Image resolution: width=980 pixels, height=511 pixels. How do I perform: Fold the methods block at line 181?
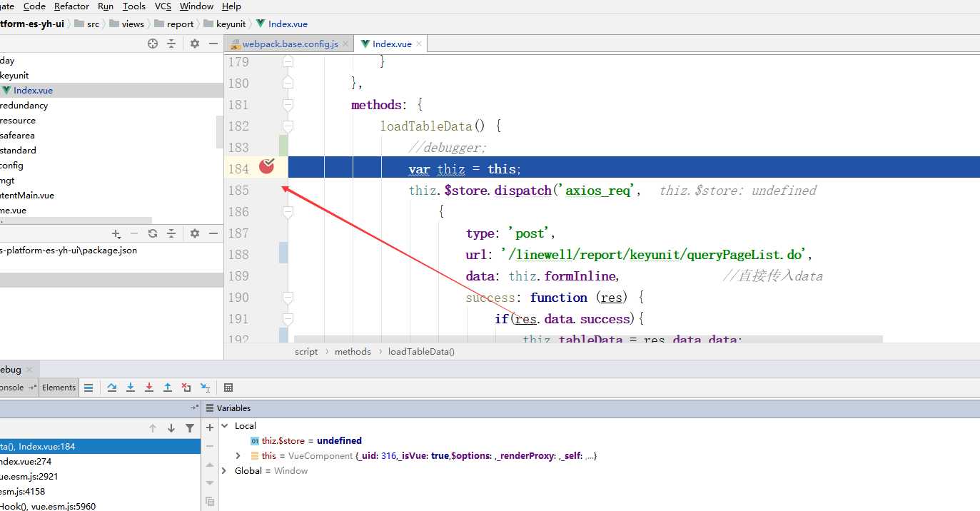tap(288, 105)
